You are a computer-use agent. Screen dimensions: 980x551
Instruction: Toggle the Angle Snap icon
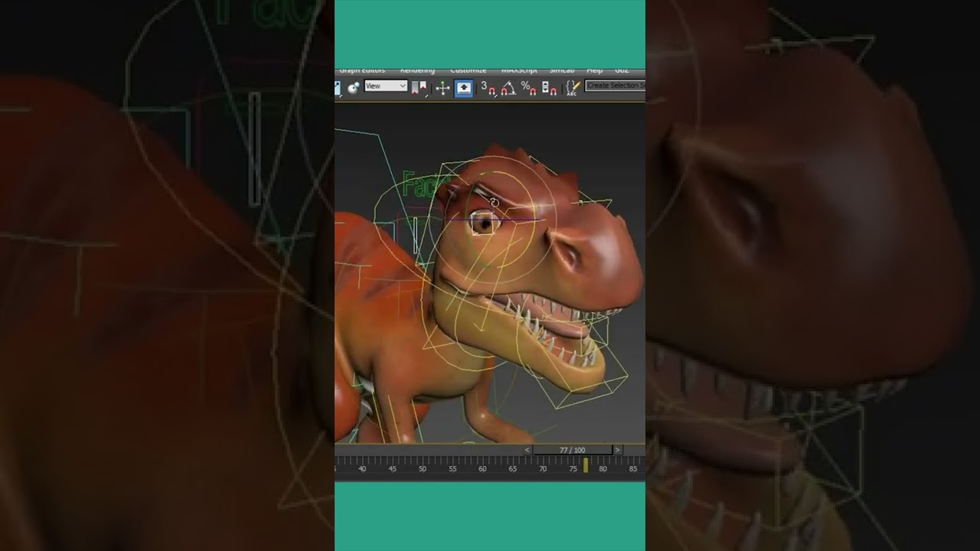click(x=508, y=88)
